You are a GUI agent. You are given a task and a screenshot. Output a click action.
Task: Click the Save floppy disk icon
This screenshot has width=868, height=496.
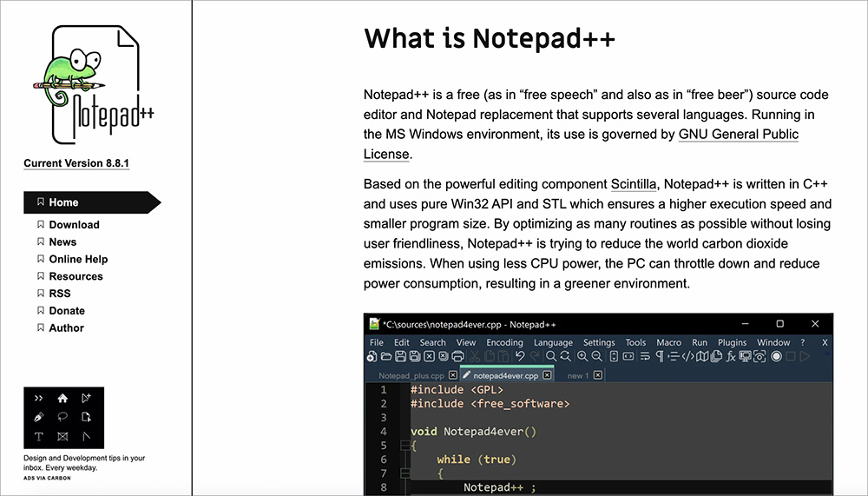(x=400, y=356)
